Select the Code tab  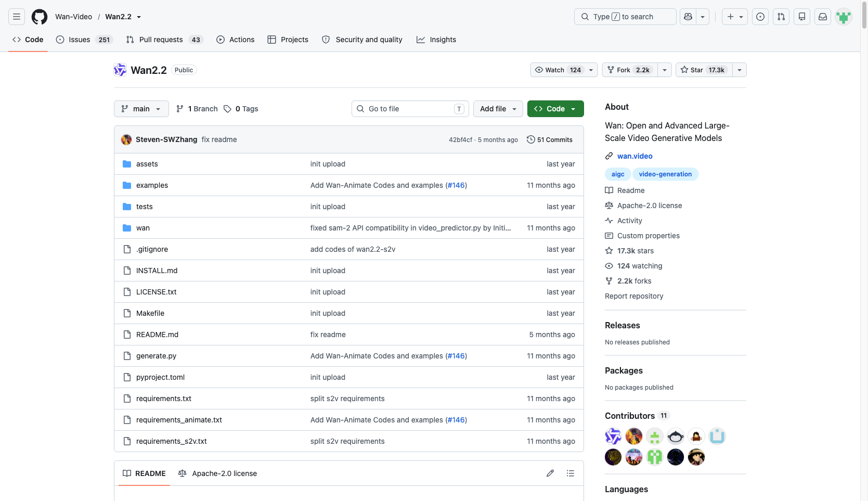28,40
